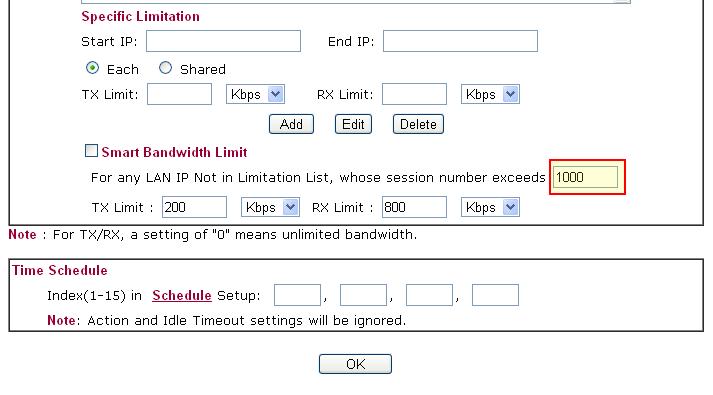Select the Each radio button
The image size is (713, 395).
(92, 68)
